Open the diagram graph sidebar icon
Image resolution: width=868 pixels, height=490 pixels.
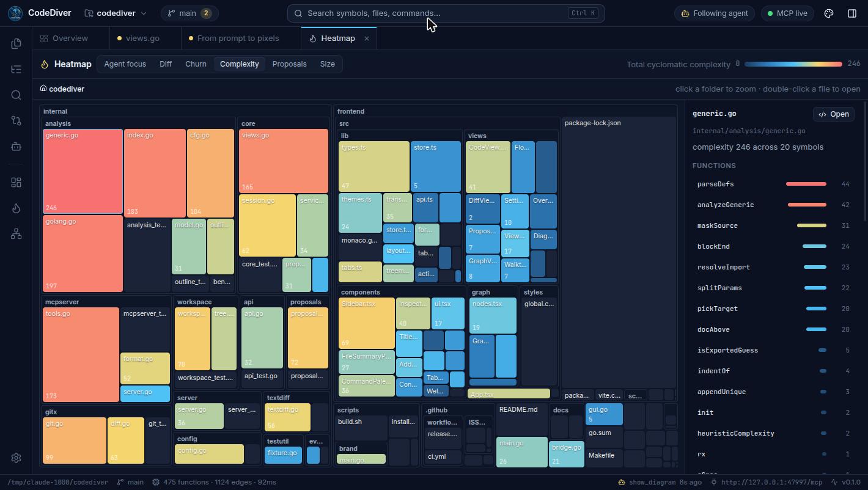point(17,234)
